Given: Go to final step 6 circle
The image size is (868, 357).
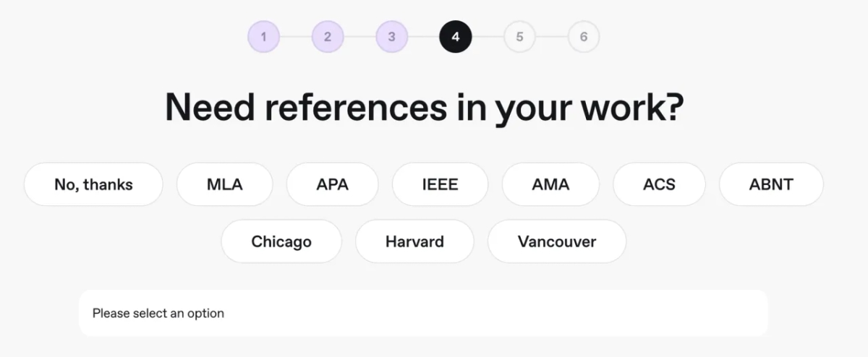Looking at the screenshot, I should click(583, 37).
